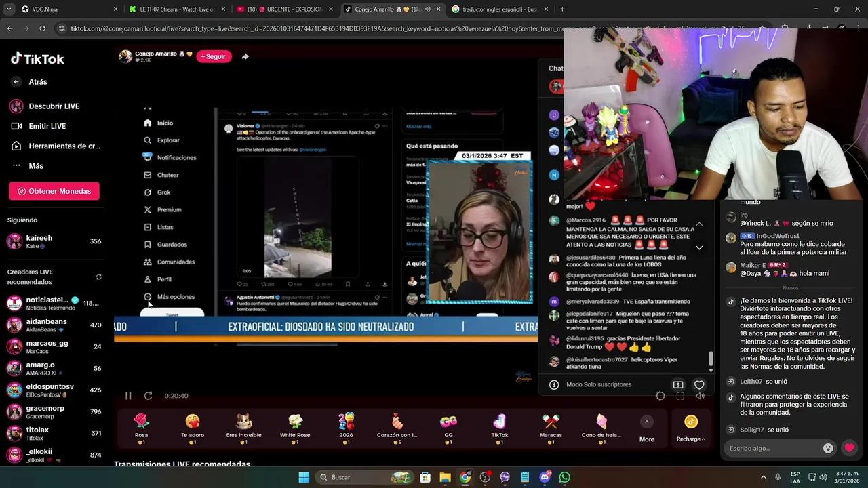Click the heart icon in old chat bar

click(x=699, y=385)
